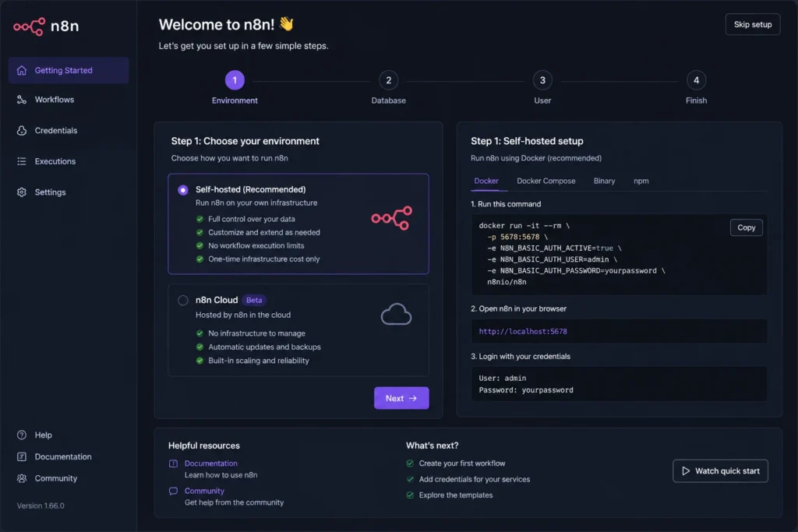Click the n8n logo icon in sidebar

click(x=29, y=26)
